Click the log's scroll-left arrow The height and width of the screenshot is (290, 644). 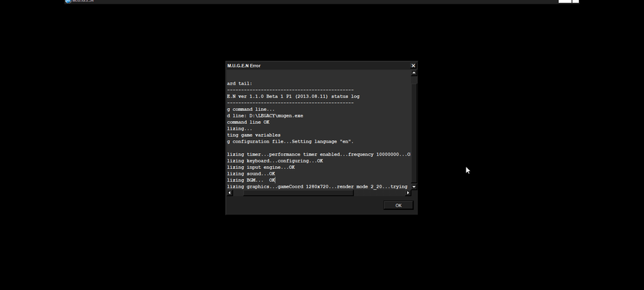pos(230,193)
